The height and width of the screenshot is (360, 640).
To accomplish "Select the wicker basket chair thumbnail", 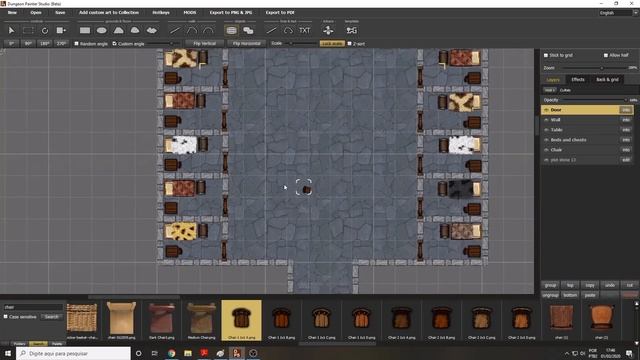I will click(x=82, y=320).
